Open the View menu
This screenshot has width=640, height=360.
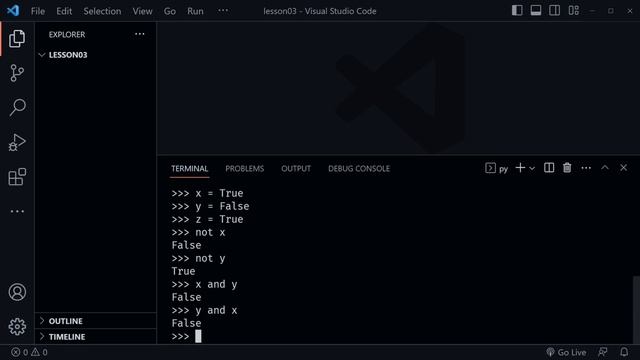[x=142, y=11]
